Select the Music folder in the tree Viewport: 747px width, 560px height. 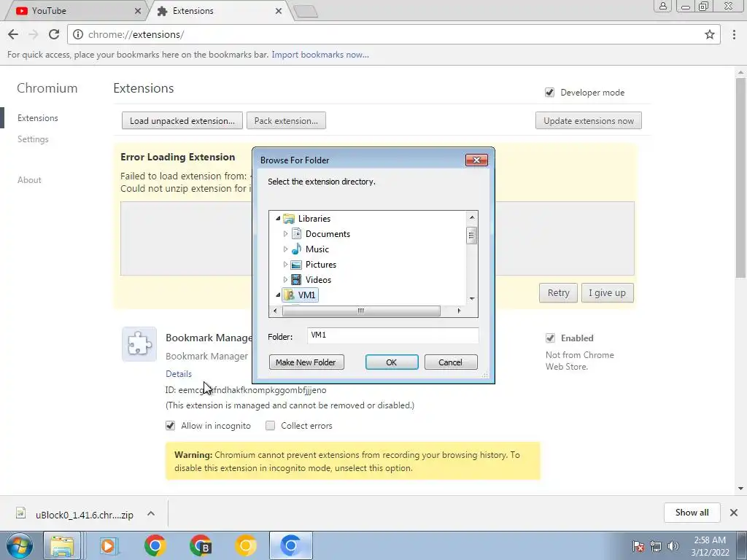317,249
